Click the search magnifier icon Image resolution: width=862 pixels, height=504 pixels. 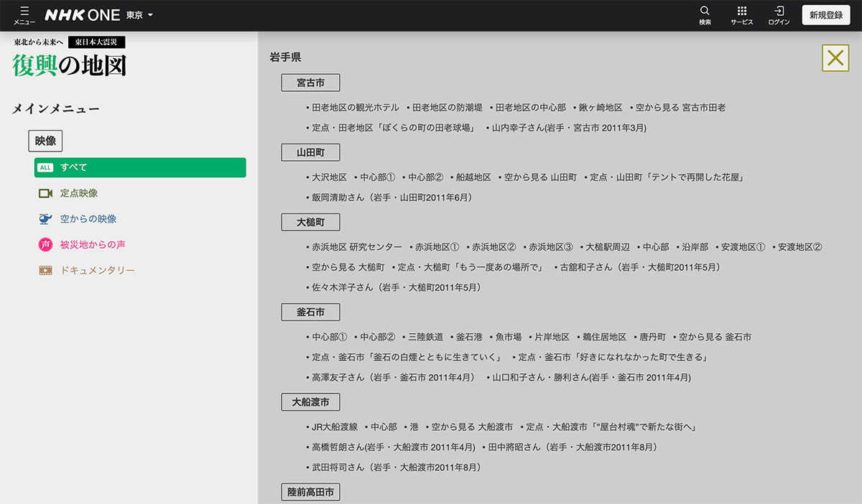(x=705, y=11)
